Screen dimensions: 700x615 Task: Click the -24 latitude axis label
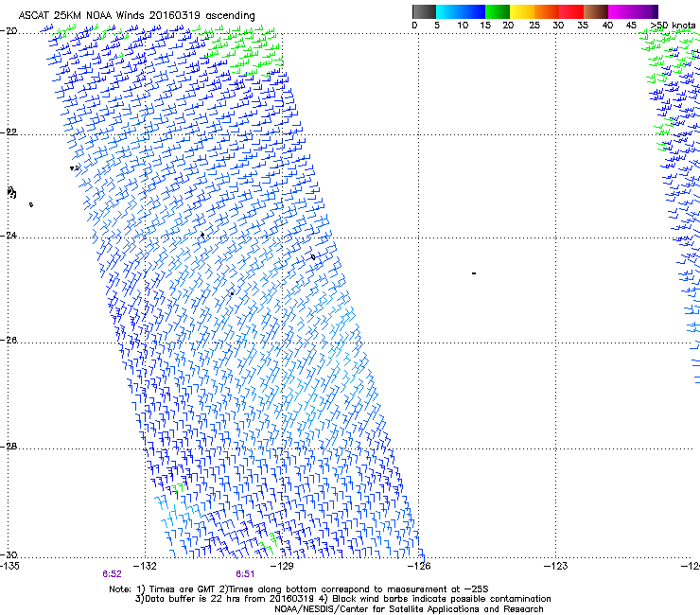pos(9,236)
